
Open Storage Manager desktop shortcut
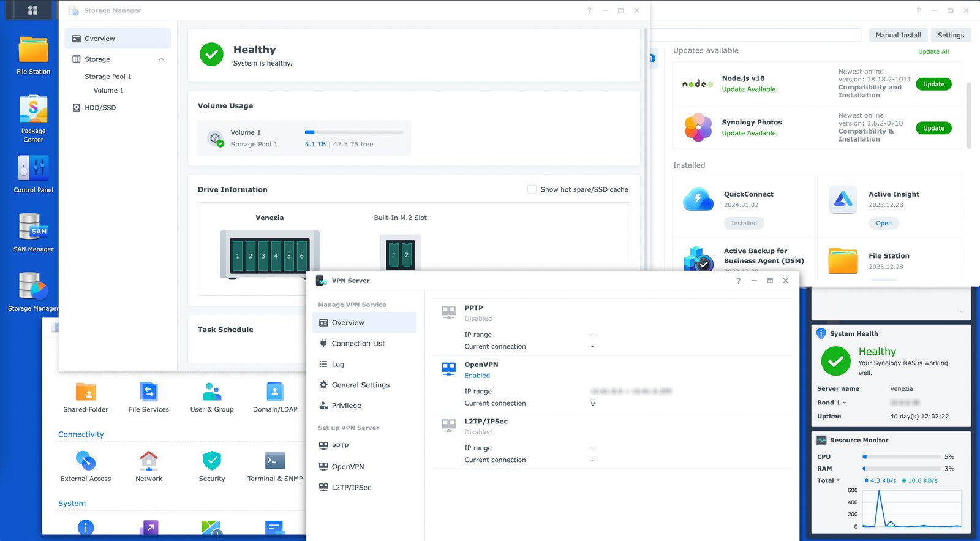33,292
